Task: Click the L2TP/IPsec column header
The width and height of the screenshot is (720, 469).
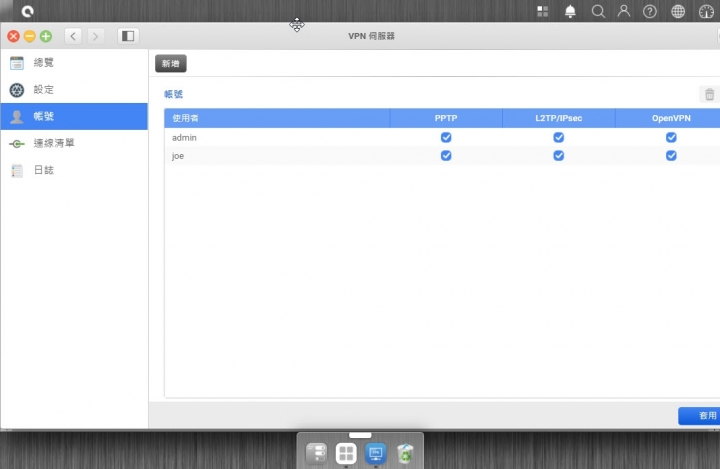Action: tap(558, 118)
